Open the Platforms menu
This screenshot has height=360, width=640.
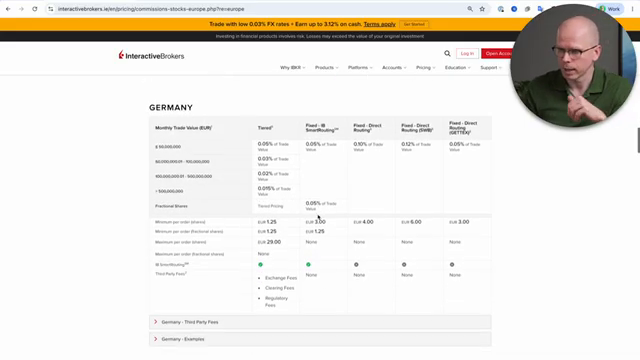pyautogui.click(x=360, y=68)
